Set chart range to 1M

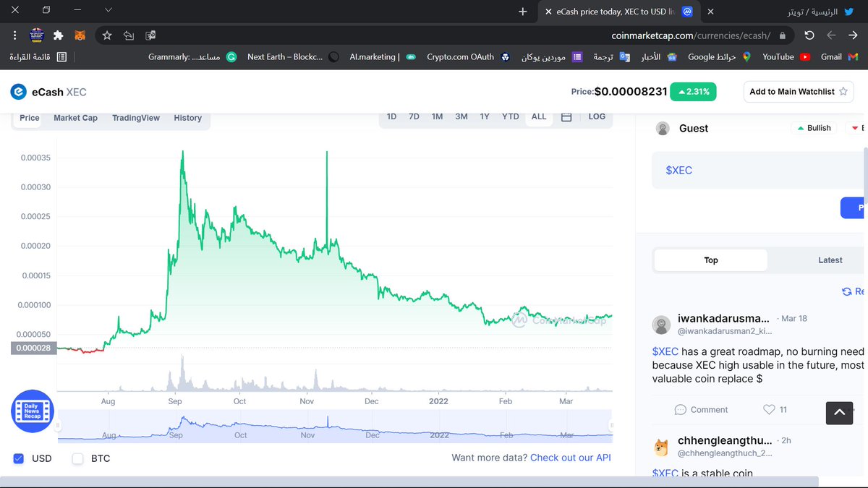coord(437,116)
